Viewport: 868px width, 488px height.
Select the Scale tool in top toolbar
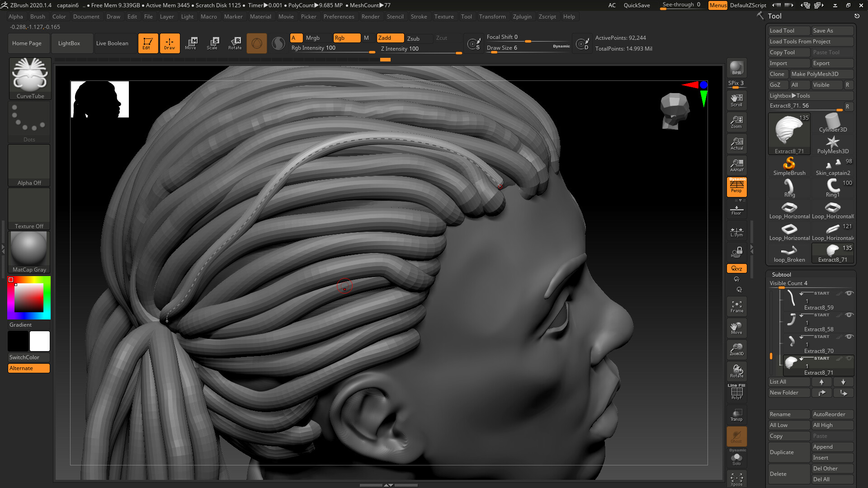pyautogui.click(x=212, y=43)
